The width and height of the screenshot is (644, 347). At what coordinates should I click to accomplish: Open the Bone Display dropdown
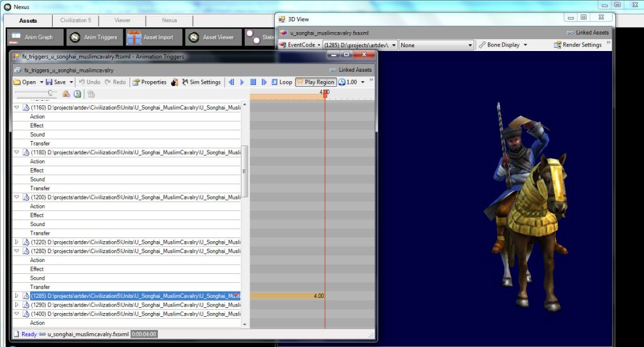(503, 45)
